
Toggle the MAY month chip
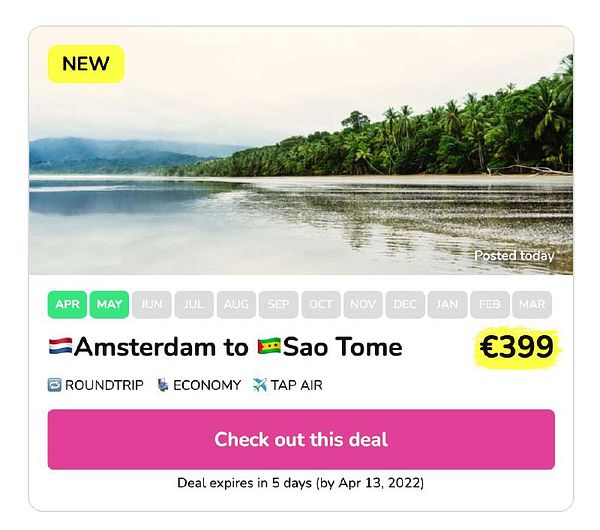(109, 304)
